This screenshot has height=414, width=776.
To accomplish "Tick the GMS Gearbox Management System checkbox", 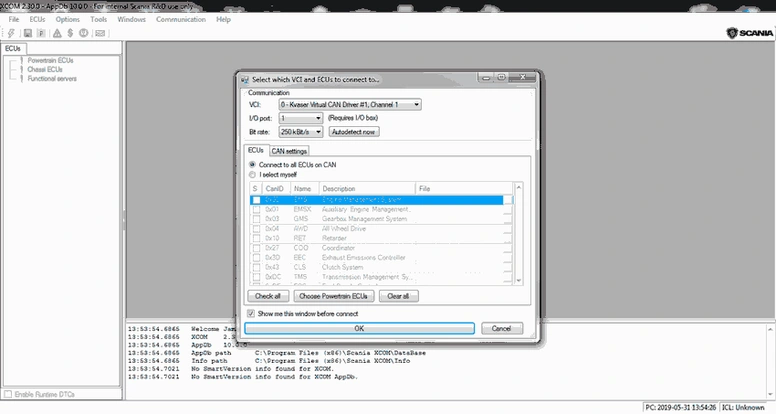I will tap(256, 219).
